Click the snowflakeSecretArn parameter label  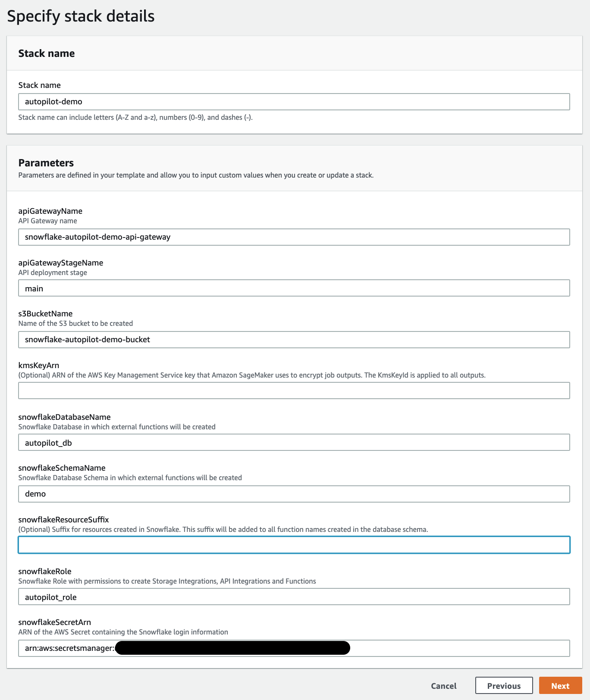(54, 622)
